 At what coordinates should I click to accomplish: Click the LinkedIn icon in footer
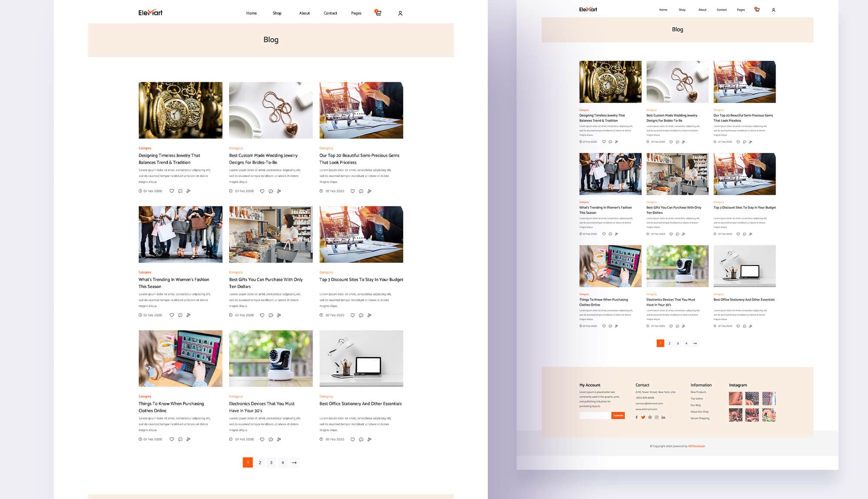click(663, 417)
